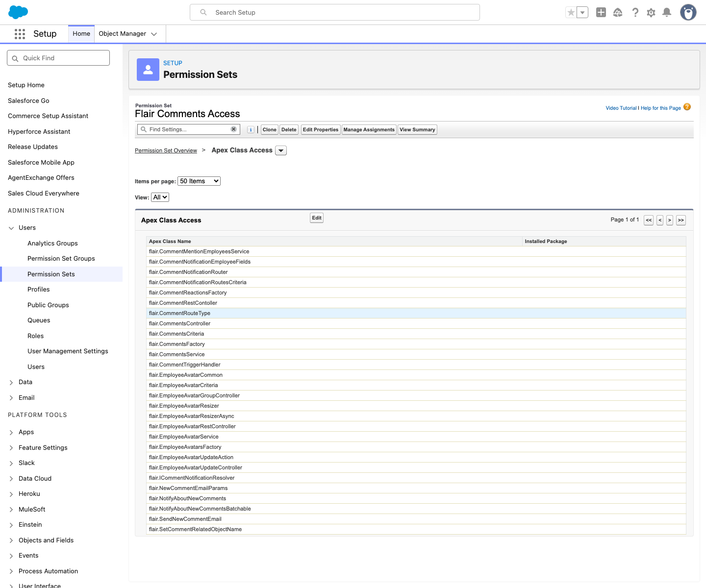The width and height of the screenshot is (706, 588).
Task: Go back to Permission Set Overview link
Action: [x=166, y=150]
